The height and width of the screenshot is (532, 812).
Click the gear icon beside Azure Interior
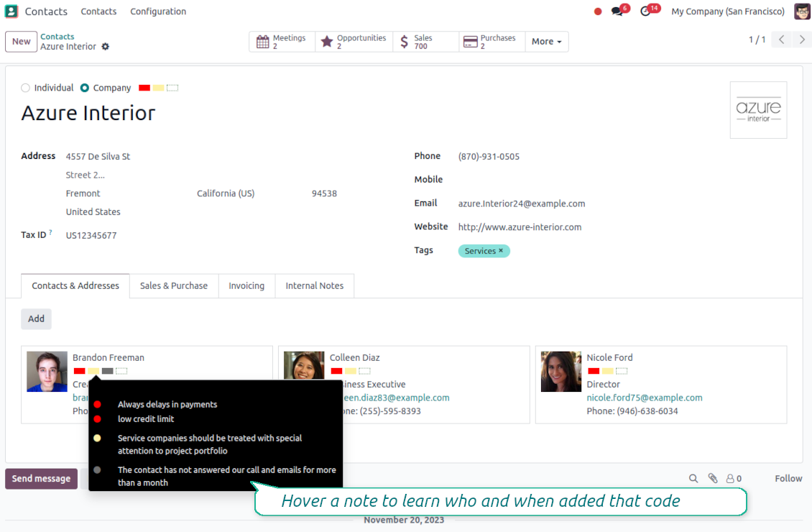106,47
